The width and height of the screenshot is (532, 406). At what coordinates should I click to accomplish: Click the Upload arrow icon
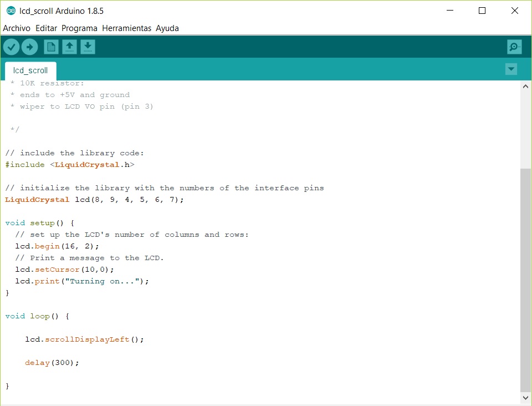[x=29, y=47]
